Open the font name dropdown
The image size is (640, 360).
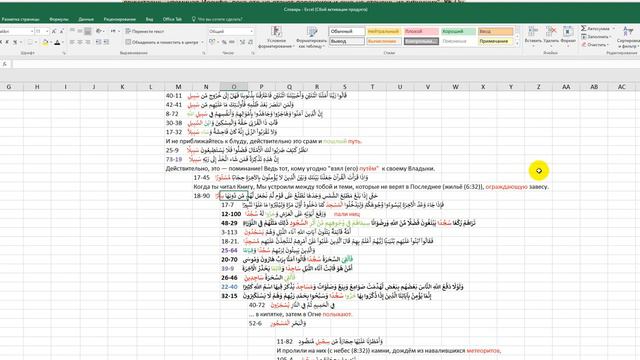coord(31,31)
